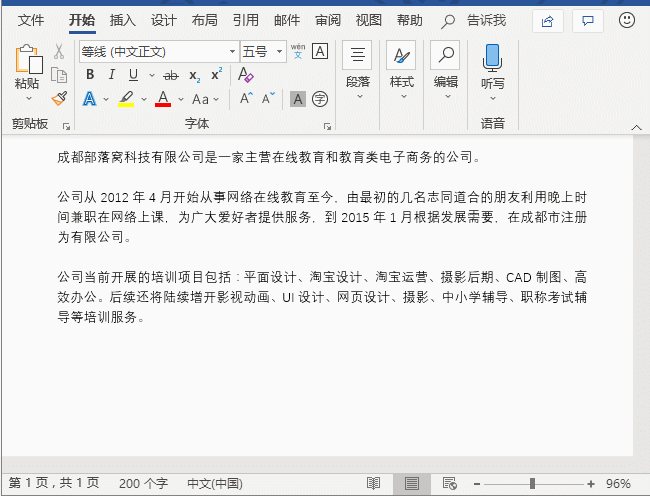Click the word count '200 个字'
Image resolution: width=650 pixels, height=496 pixels.
[x=143, y=483]
